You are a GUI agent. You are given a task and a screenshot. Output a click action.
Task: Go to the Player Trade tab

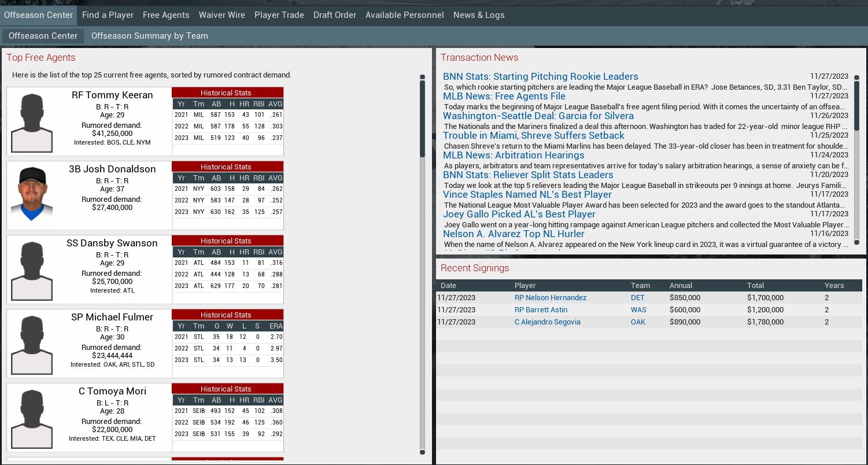(x=279, y=15)
